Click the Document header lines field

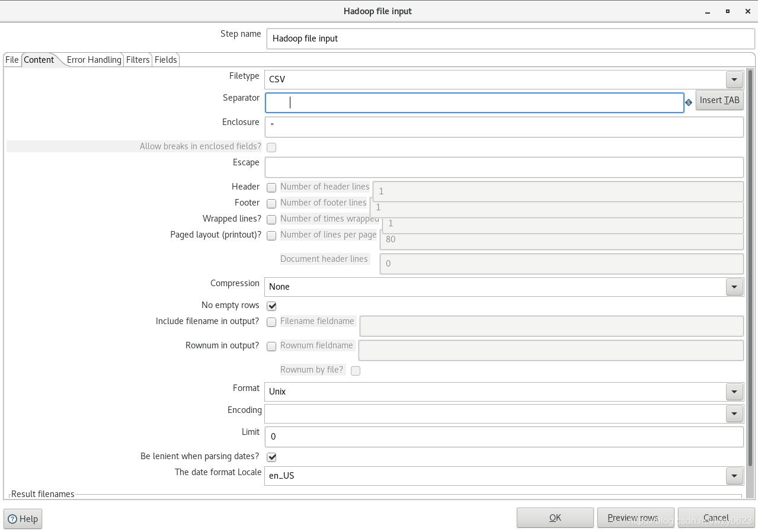tap(561, 264)
